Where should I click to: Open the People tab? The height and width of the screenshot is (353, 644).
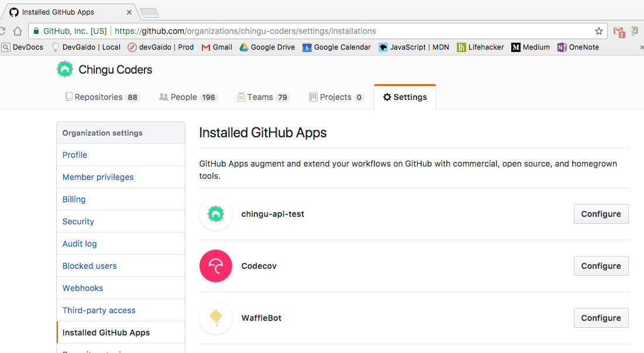tap(188, 97)
